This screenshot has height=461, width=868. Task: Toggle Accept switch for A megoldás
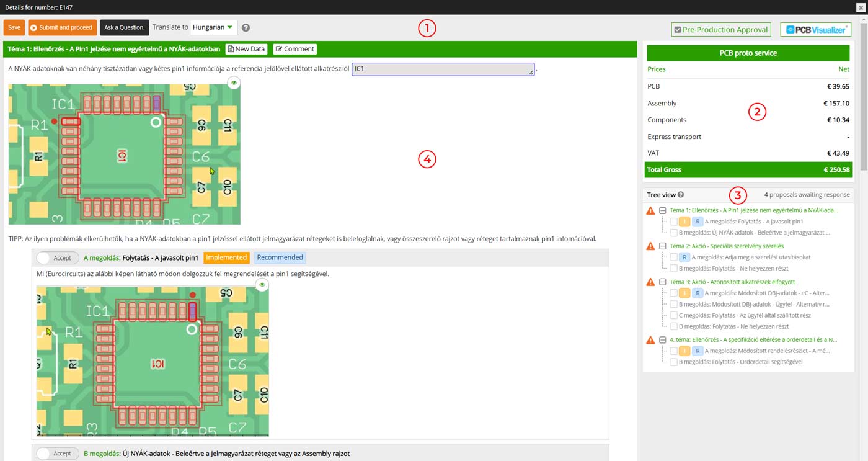coord(58,258)
